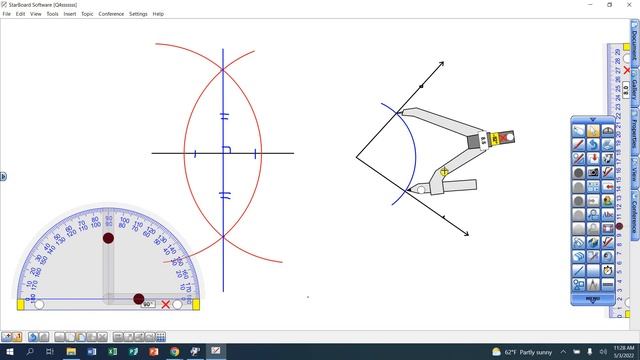Click the ruler's 8.0 length label
The height and width of the screenshot is (360, 640).
(626, 89)
